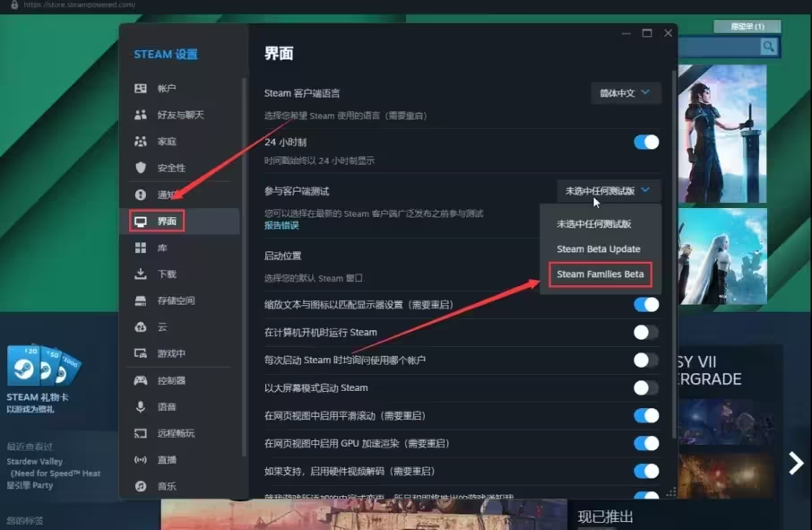The image size is (812, 530).
Task: Toggle smooth scrolling in web views (平滑滚动) switch
Action: 646,415
